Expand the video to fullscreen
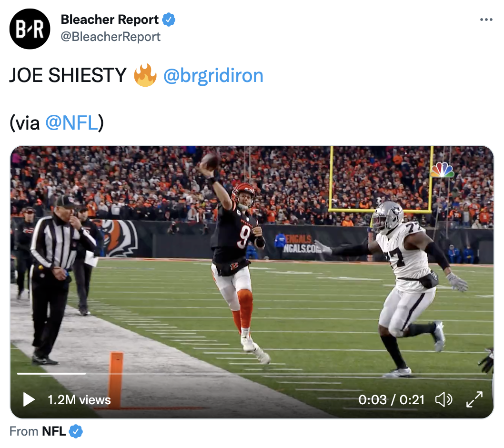504x448 pixels. tap(474, 399)
